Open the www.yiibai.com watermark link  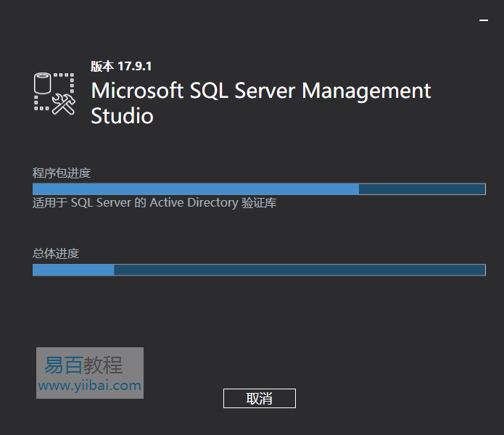point(90,386)
